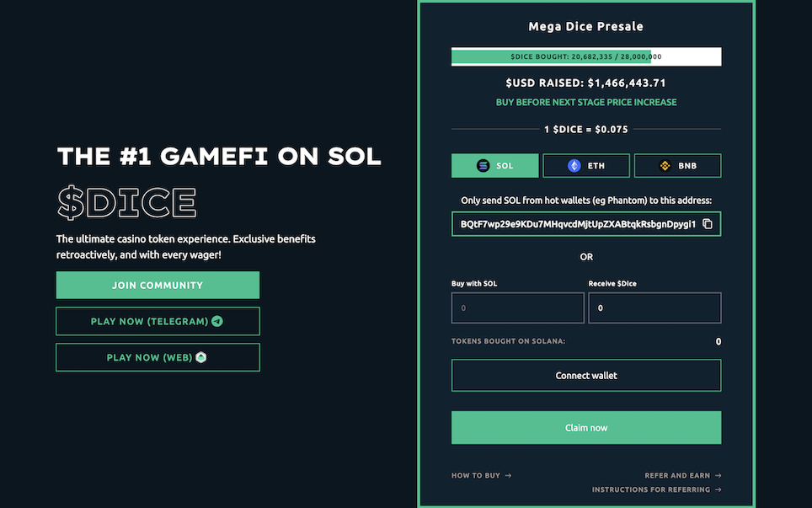This screenshot has height=508, width=812.
Task: Keep SOL selected as payment currency
Action: pos(494,165)
